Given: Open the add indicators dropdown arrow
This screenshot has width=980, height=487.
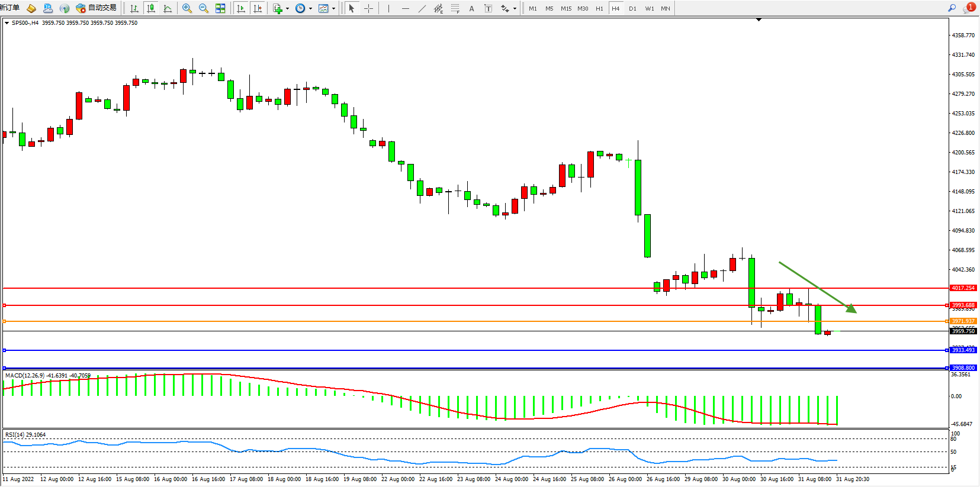Looking at the screenshot, I should (288, 8).
